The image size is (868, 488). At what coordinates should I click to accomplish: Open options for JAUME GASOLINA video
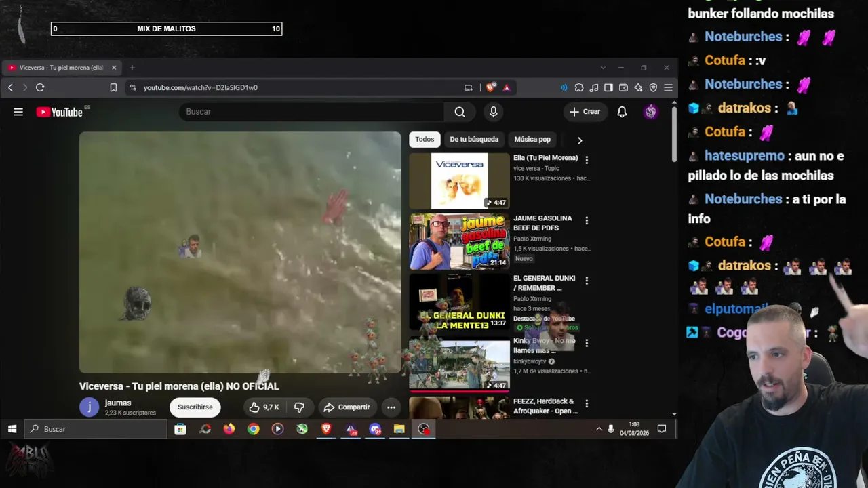587,220
